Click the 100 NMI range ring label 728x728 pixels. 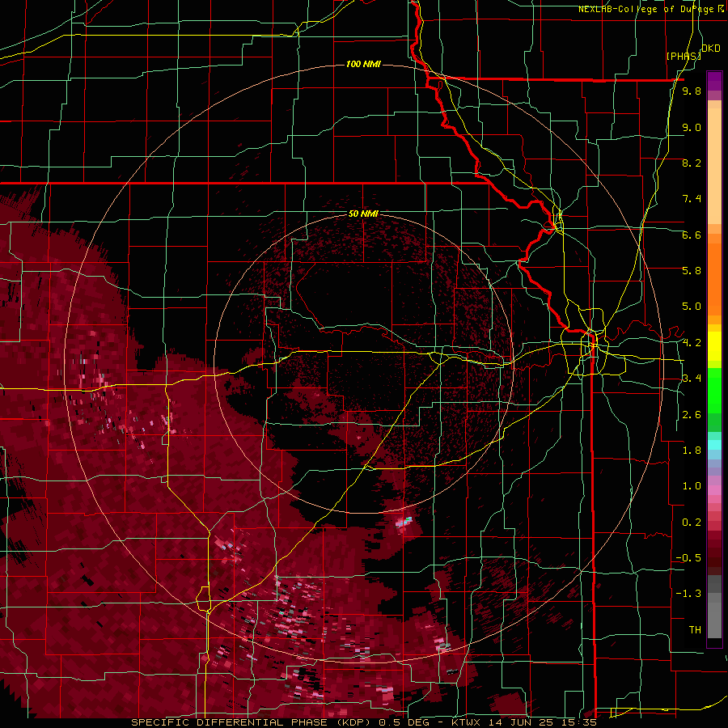[363, 64]
